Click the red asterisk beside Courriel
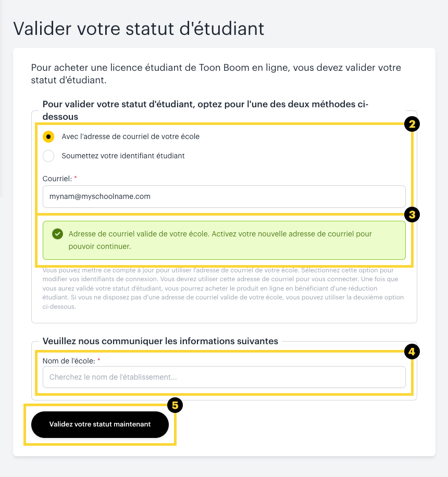Screen dimensions: 448x477 pos(75,178)
